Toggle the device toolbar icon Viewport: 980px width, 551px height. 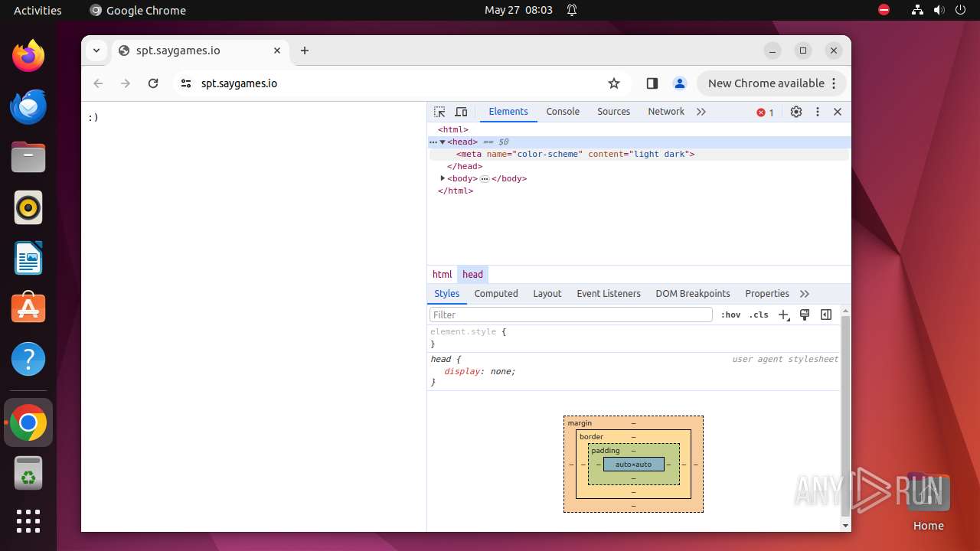[x=461, y=112]
